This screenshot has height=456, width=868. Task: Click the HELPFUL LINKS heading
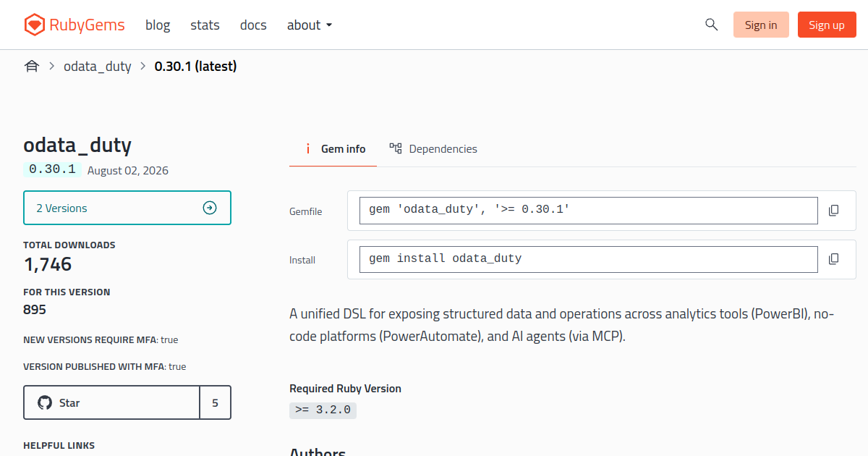tap(59, 445)
